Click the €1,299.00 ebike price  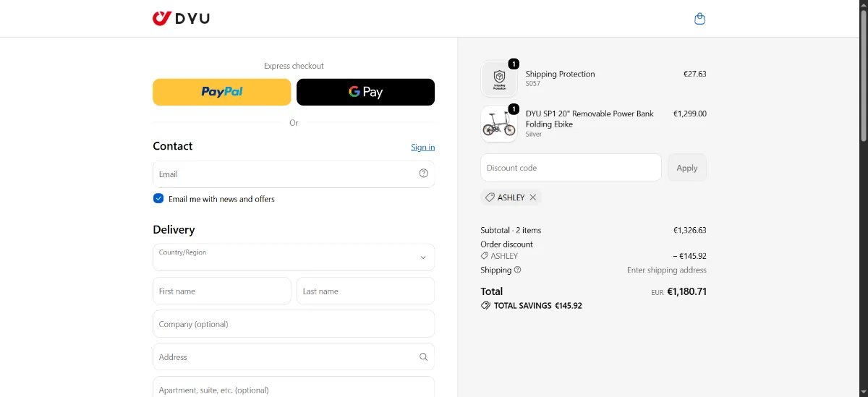(x=689, y=114)
